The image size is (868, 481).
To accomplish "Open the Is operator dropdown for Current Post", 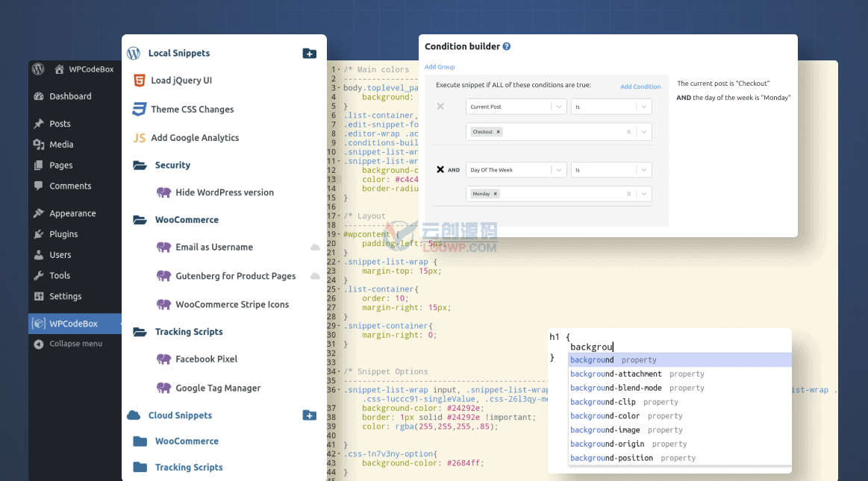I will pos(611,107).
